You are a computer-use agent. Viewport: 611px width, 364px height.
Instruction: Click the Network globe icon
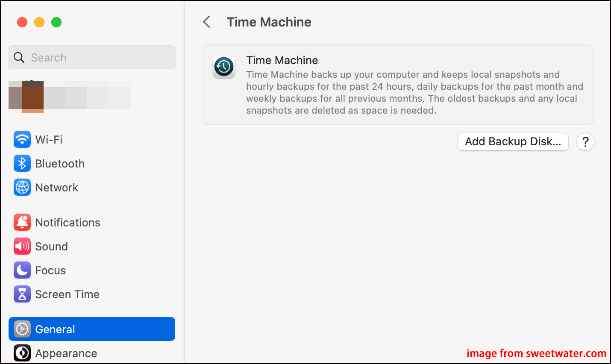point(22,188)
